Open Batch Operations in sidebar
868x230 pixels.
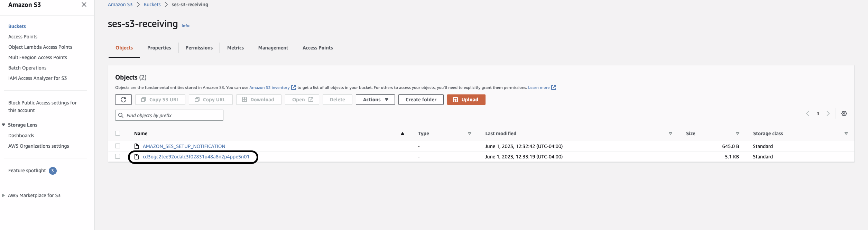pyautogui.click(x=27, y=68)
